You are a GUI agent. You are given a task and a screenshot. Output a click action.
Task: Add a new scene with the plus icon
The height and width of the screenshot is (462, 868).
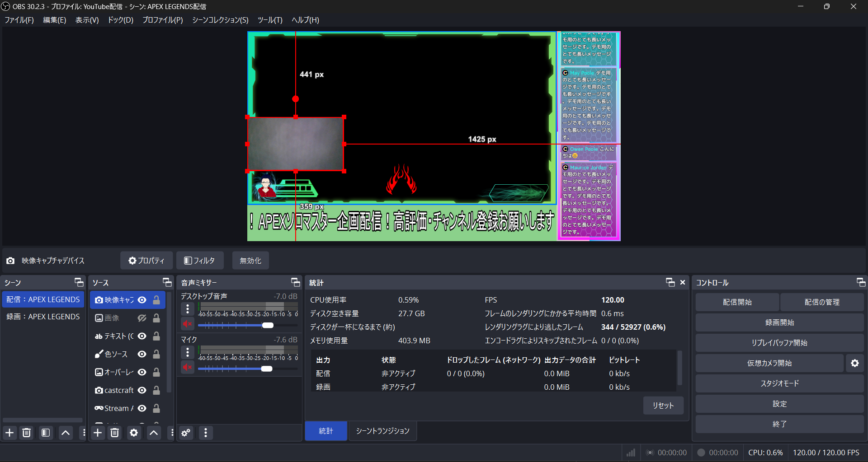pos(9,433)
